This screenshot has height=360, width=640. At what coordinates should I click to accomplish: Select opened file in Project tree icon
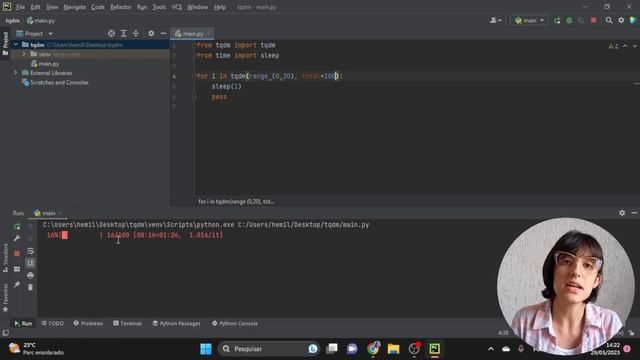pos(111,33)
